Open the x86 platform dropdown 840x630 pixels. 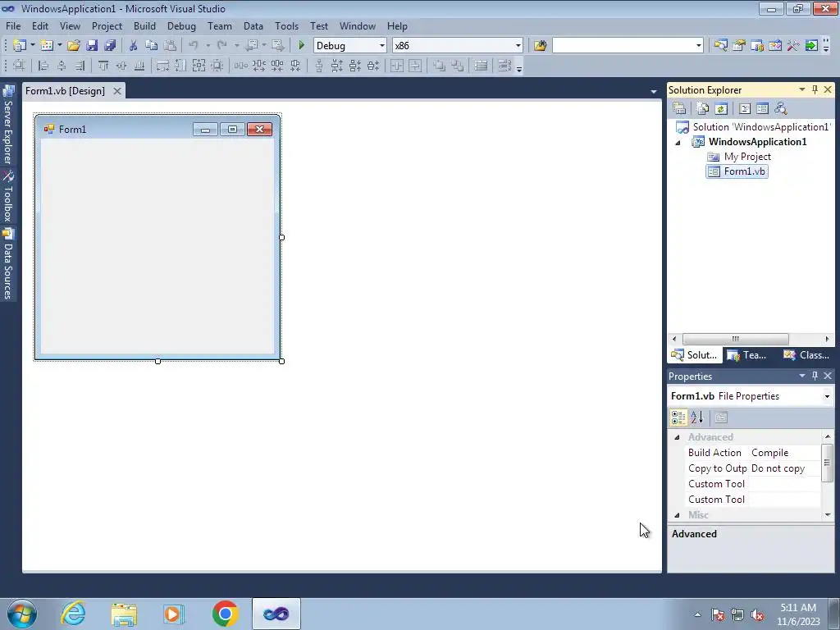[x=518, y=46]
